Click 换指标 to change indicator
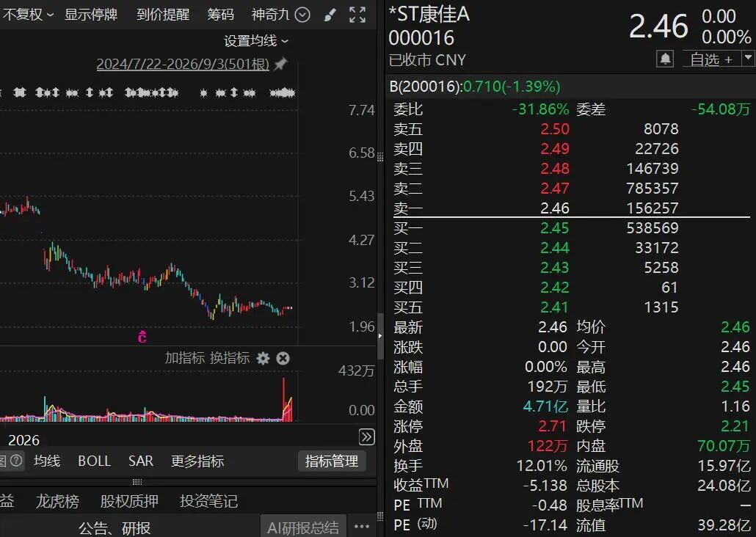This screenshot has height=537, width=756. 230,358
